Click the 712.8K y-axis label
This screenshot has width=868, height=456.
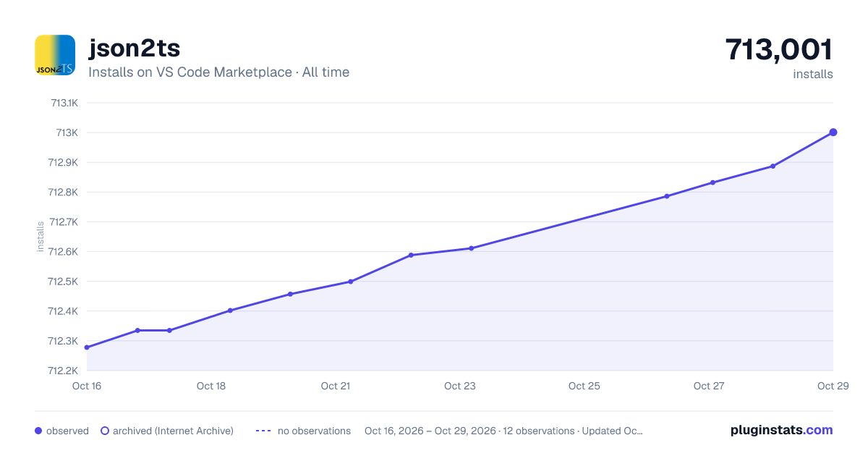(63, 192)
